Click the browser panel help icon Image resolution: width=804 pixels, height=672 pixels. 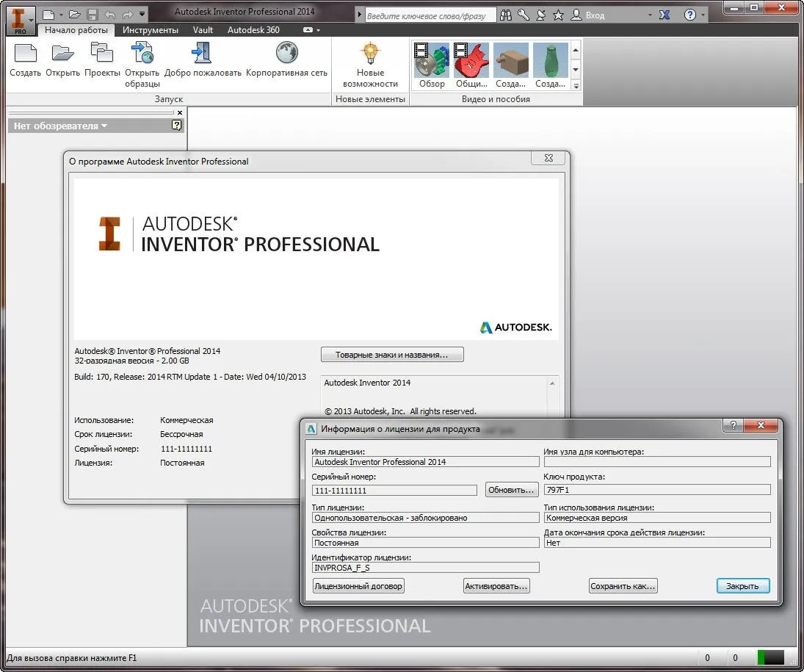pyautogui.click(x=176, y=125)
